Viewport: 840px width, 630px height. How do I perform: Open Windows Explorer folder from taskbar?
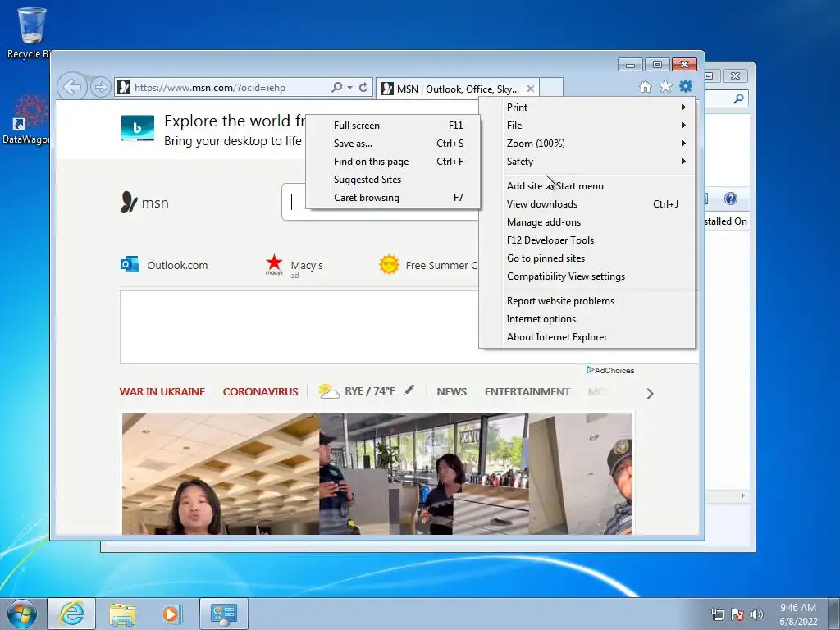click(122, 614)
